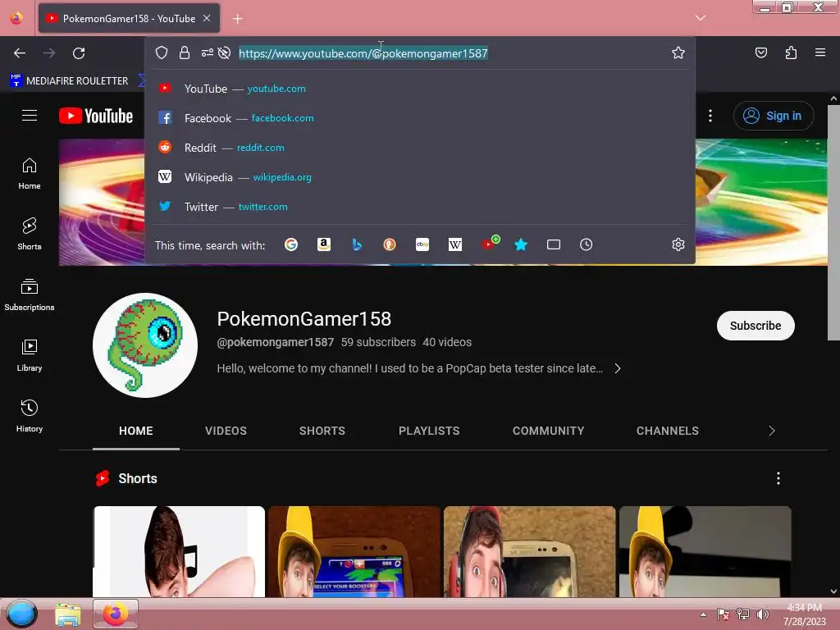Open MEDIAFIRE ROULETTER bookmark
The image size is (840, 630).
[x=69, y=81]
